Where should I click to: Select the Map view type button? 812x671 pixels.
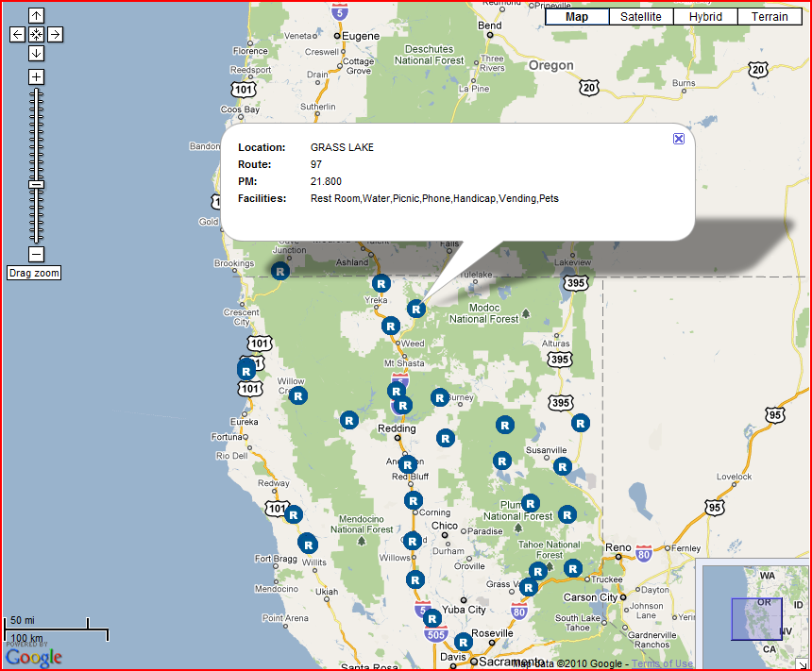point(576,17)
